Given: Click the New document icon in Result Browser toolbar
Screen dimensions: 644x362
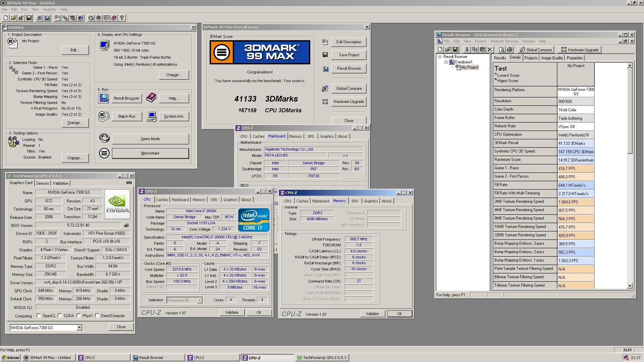Looking at the screenshot, I should coord(440,50).
